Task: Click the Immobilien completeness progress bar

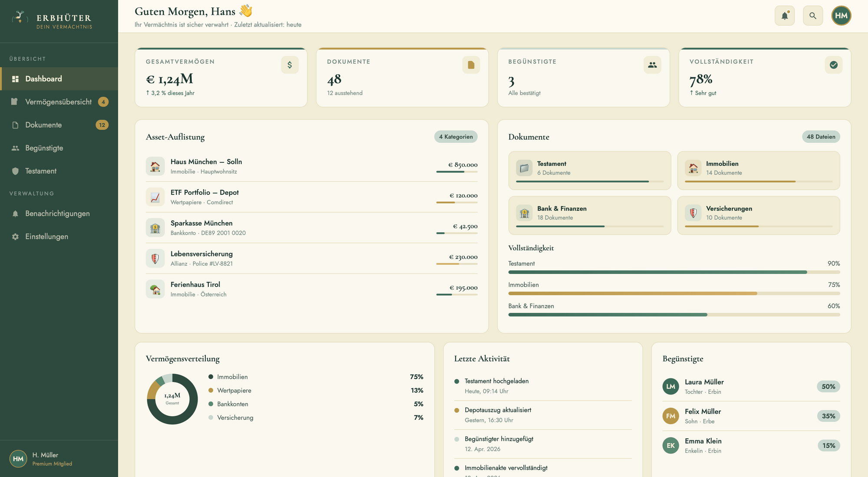Action: [674, 293]
